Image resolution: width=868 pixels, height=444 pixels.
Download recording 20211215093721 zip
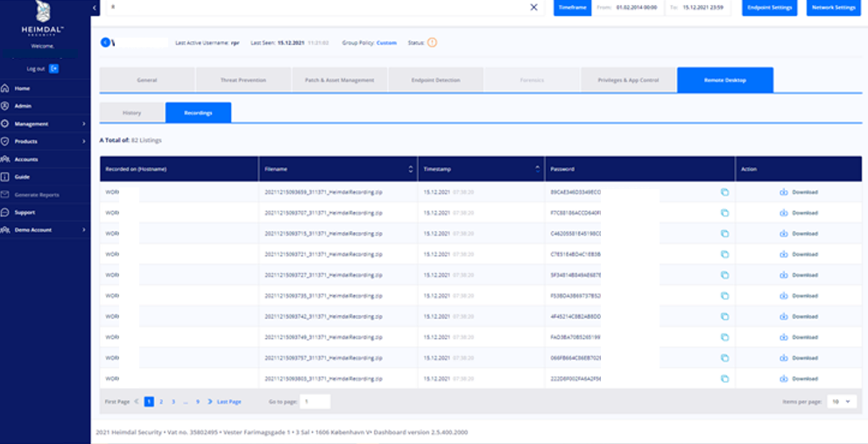pyautogui.click(x=798, y=254)
